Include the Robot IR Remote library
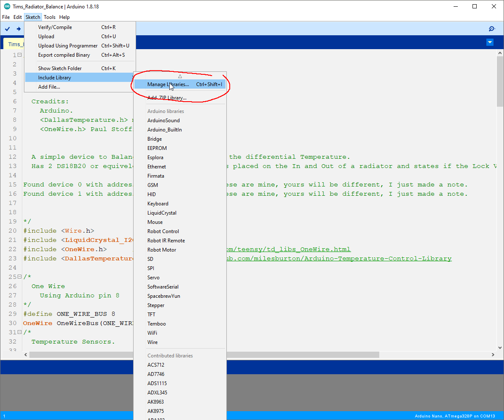Viewport: 504px width, 420px height. point(180,241)
